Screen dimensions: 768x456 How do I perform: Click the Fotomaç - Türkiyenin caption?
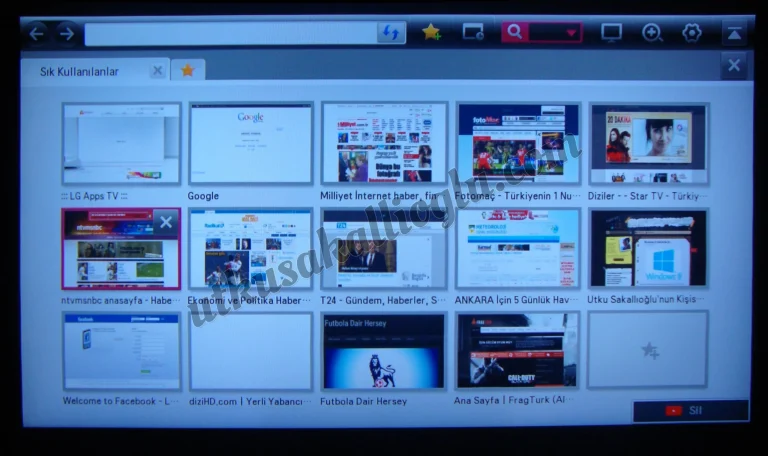point(517,196)
